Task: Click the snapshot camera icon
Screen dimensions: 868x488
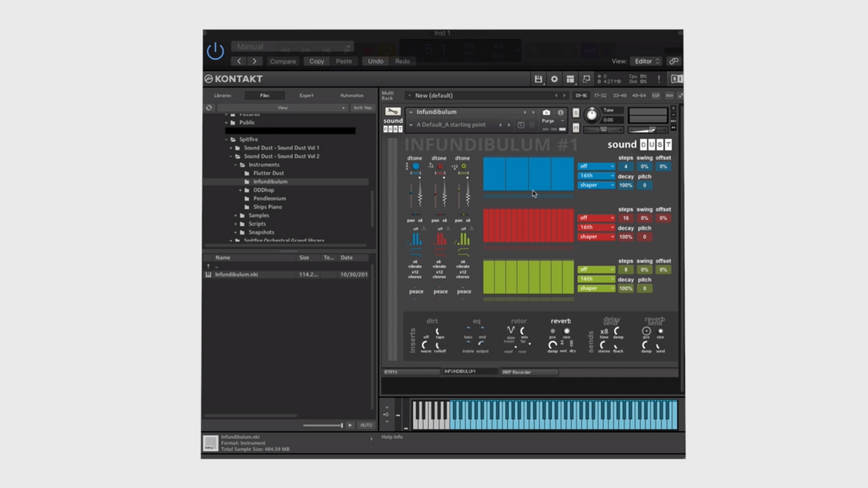Action: click(x=546, y=113)
